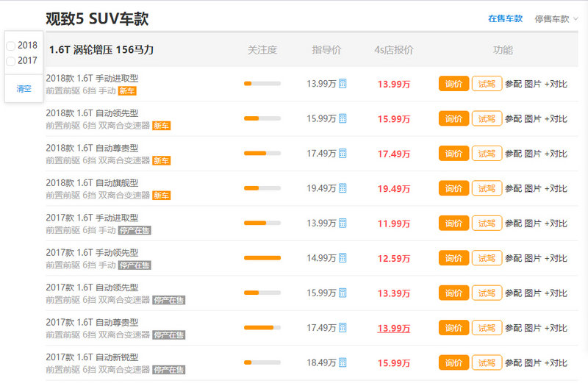Click 4s店报价 13.39万
Screen dimensions: 588x386
(394, 293)
